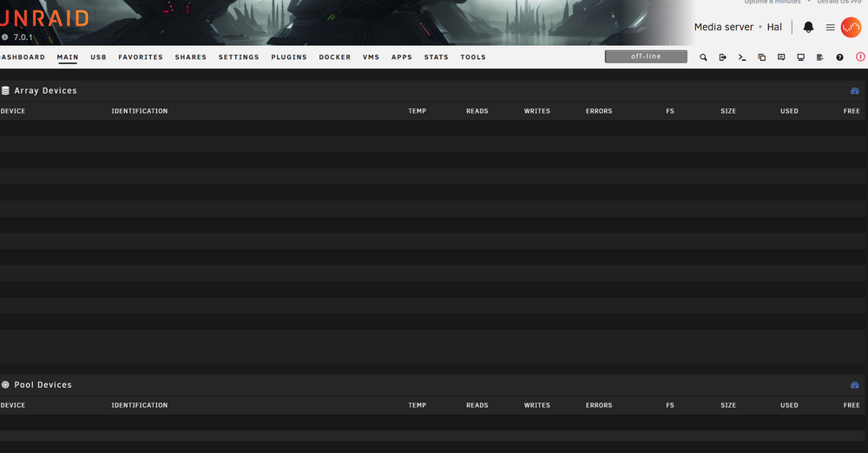Open the system info monitor icon
The height and width of the screenshot is (453, 868).
coord(800,57)
